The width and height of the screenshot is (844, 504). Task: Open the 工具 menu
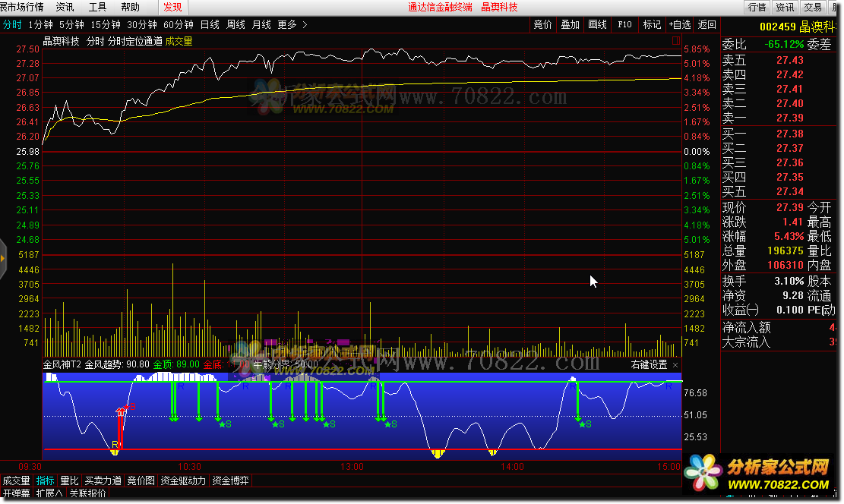[97, 7]
